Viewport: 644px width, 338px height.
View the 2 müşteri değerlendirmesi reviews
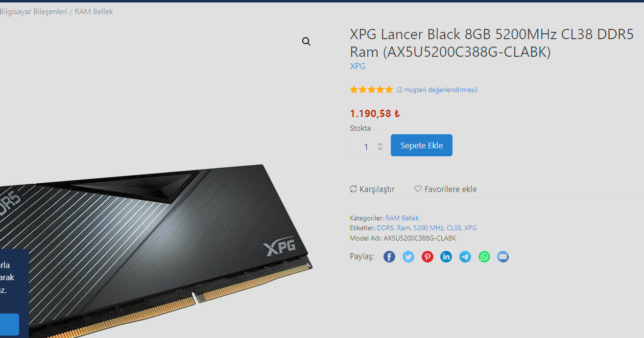coord(437,90)
